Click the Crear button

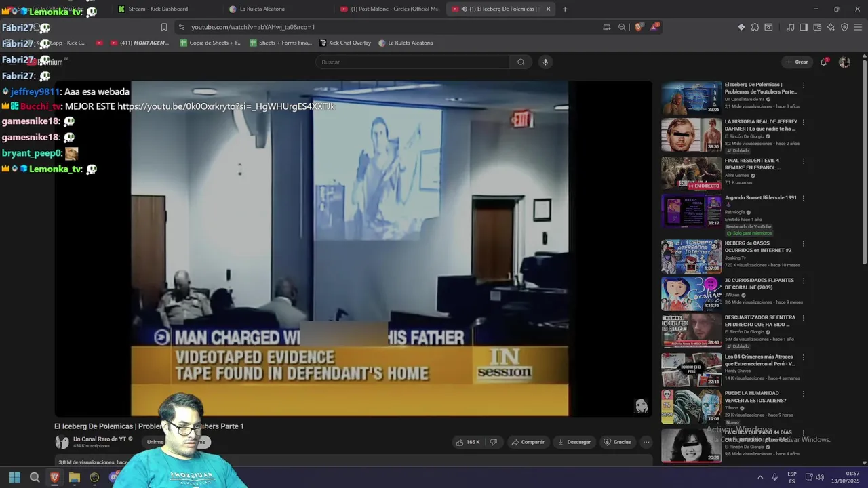[797, 62]
